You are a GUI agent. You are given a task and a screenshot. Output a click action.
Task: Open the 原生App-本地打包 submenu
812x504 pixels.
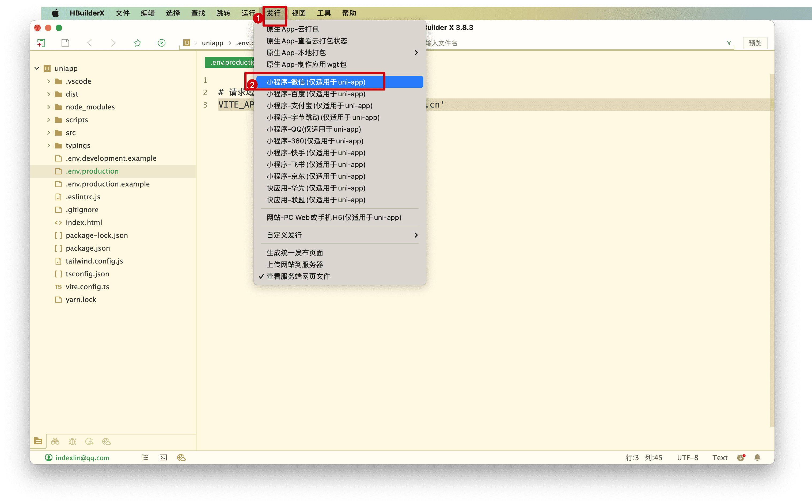(x=339, y=53)
